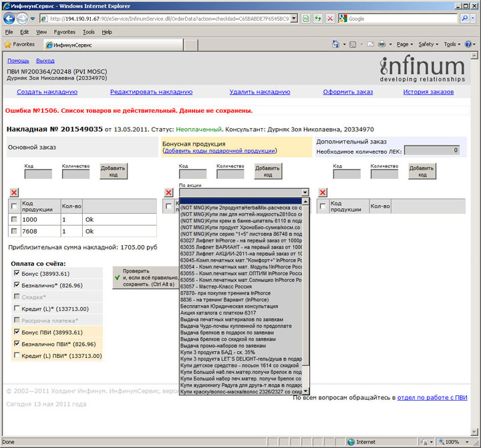The width and height of the screenshot is (481, 448).
Task: Open the Edit menu
Action: coord(24,32)
